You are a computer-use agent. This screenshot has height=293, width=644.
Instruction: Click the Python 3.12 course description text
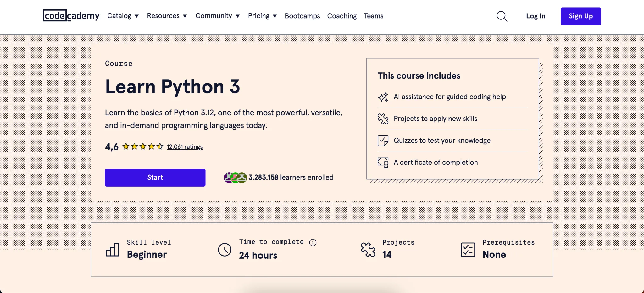224,119
